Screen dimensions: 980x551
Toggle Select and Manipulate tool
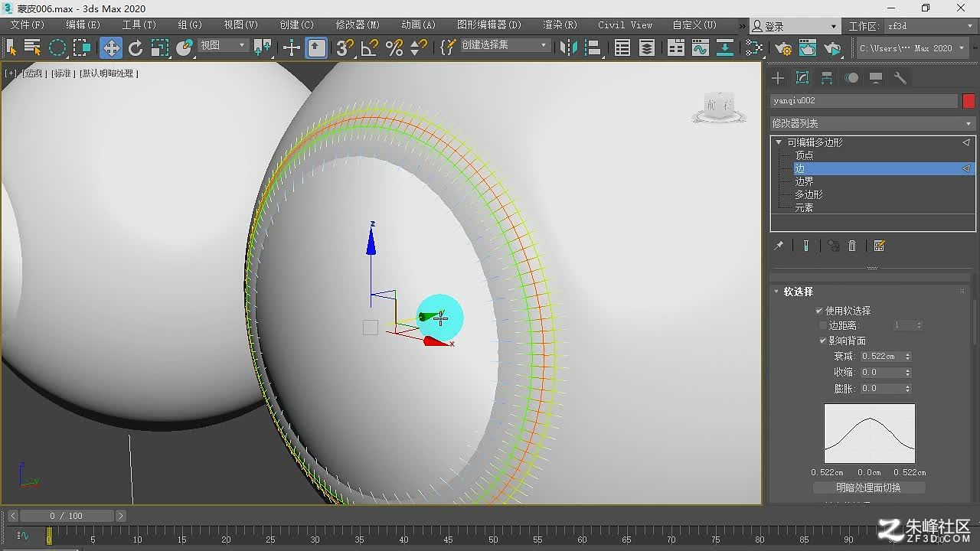tap(292, 47)
